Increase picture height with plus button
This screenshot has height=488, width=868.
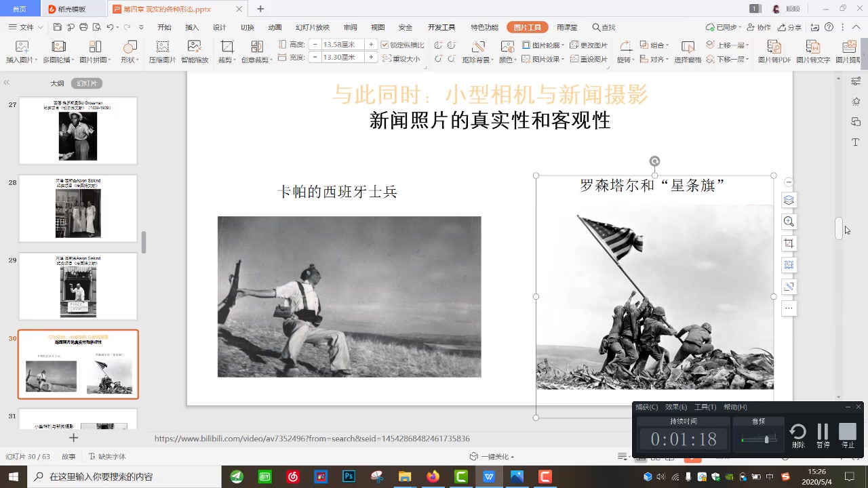[371, 44]
